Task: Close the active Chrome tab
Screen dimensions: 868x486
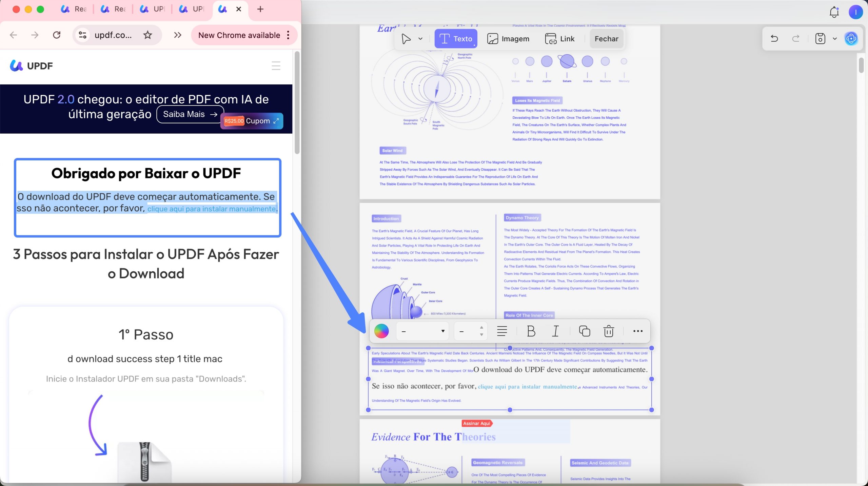Action: (x=239, y=9)
